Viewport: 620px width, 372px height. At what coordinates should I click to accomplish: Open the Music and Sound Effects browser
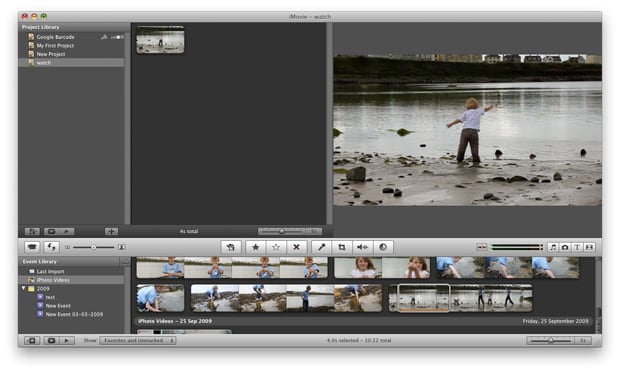tap(553, 247)
